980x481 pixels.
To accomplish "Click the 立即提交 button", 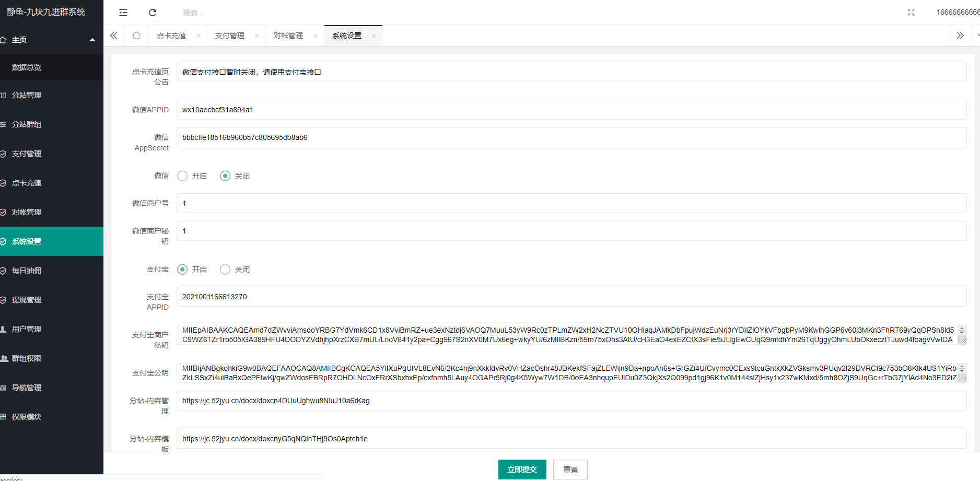I will (x=522, y=470).
